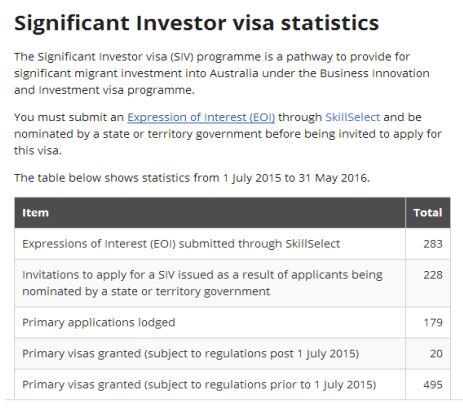Select the Invitations to apply for SIV row

[232, 283]
